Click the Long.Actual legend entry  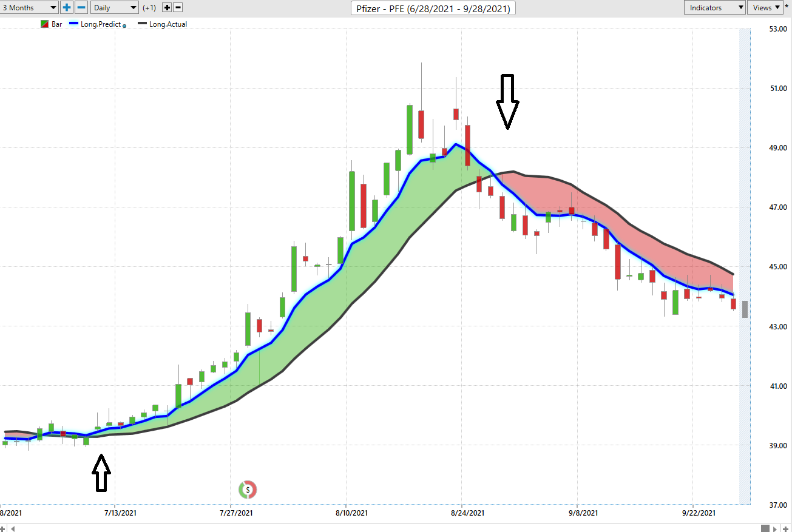[x=163, y=24]
